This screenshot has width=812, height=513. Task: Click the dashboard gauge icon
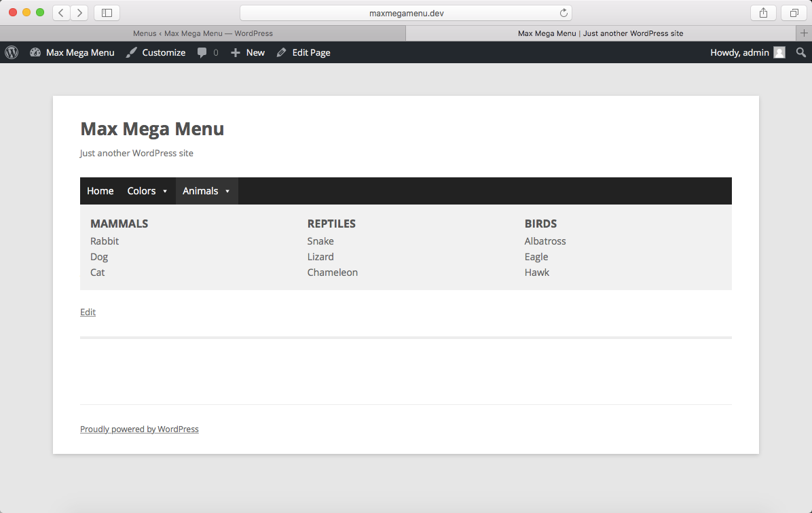[x=35, y=52]
